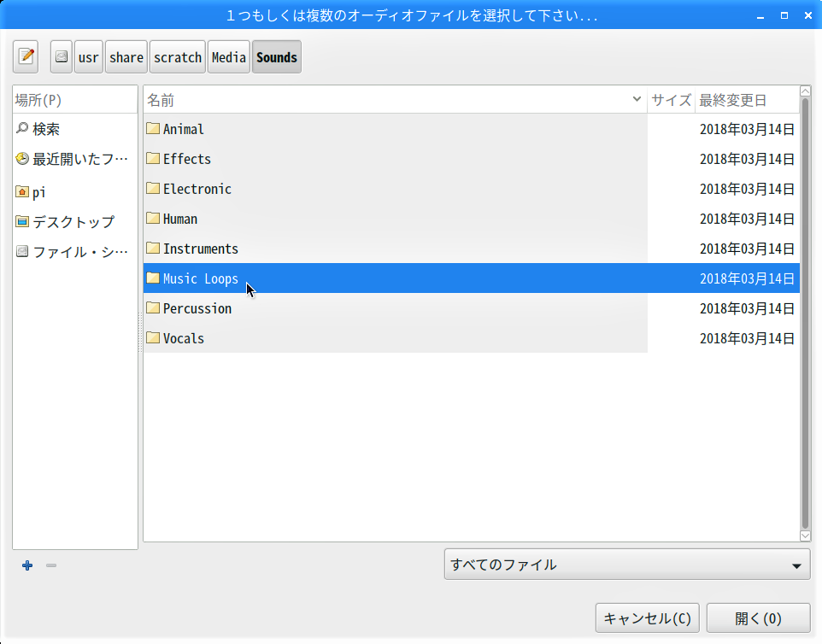Select the Effects folder
The height and width of the screenshot is (644, 822).
pos(472,159)
